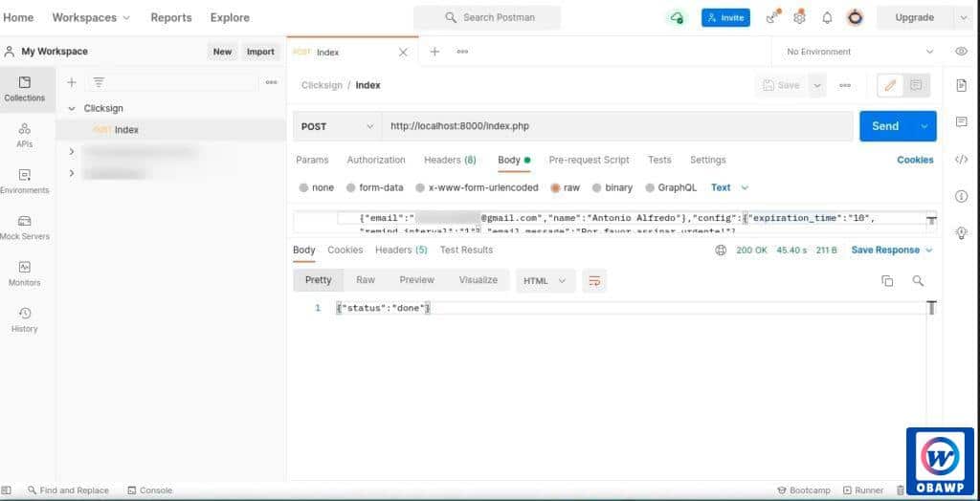This screenshot has width=980, height=501.
Task: Open the request info icon
Action: pyautogui.click(x=961, y=197)
